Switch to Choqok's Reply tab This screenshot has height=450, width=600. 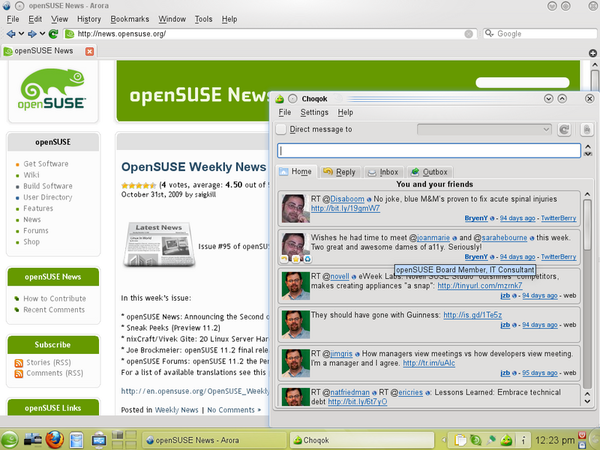(x=339, y=172)
